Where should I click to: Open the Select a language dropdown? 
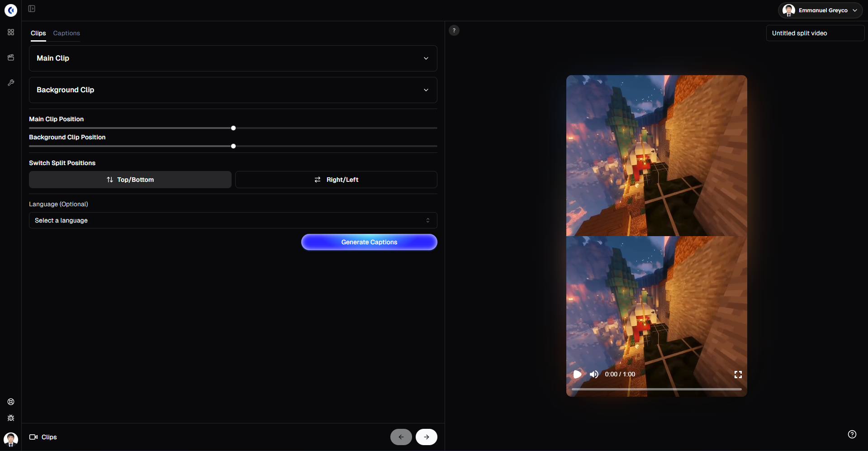233,220
